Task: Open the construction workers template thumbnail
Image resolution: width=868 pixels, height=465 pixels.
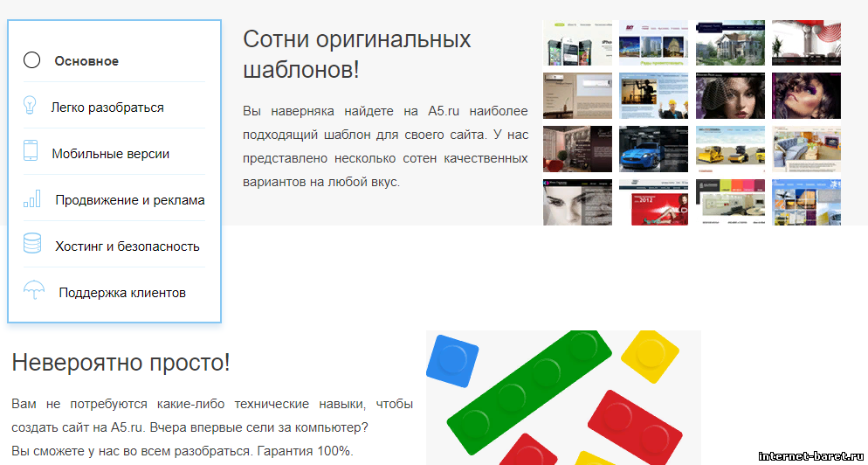Action: [x=653, y=95]
